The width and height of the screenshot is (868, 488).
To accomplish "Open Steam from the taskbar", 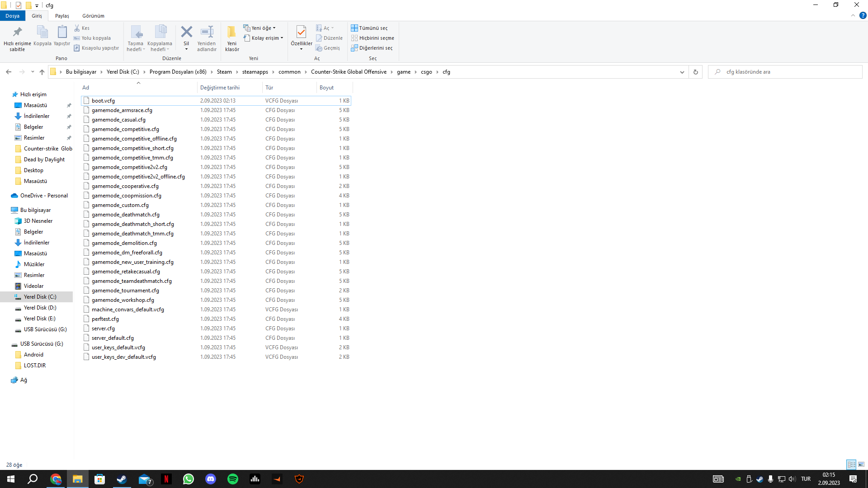I will (122, 479).
